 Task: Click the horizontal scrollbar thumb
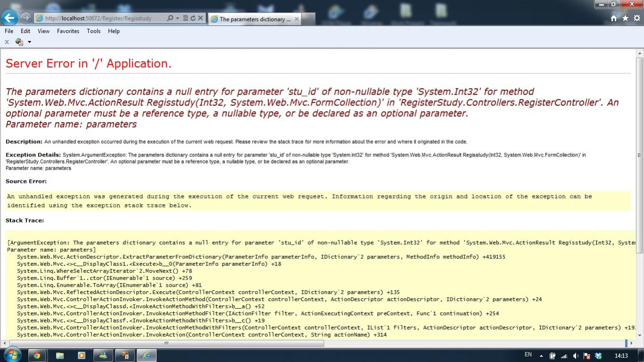pos(166,343)
